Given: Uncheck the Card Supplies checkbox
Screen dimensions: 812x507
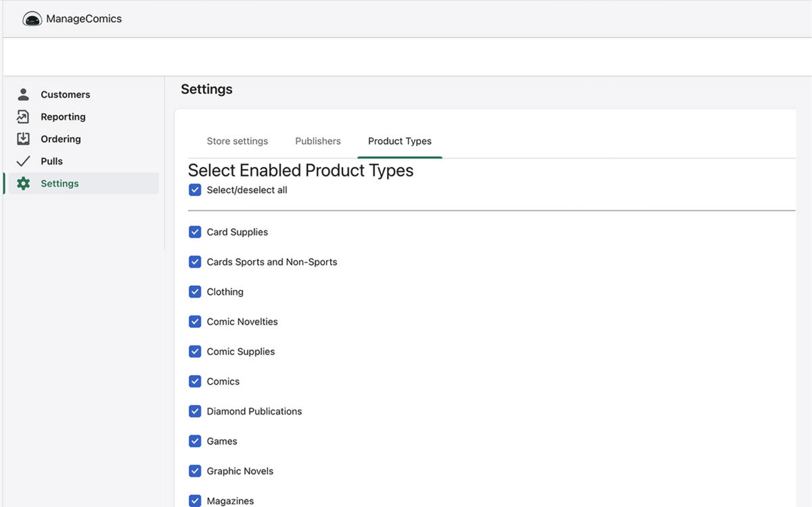Looking at the screenshot, I should (195, 232).
